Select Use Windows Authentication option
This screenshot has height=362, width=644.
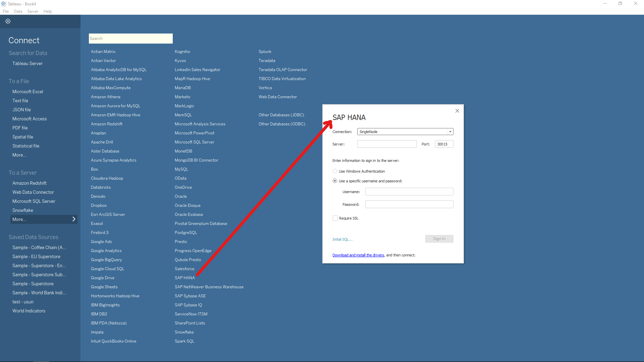(x=335, y=171)
